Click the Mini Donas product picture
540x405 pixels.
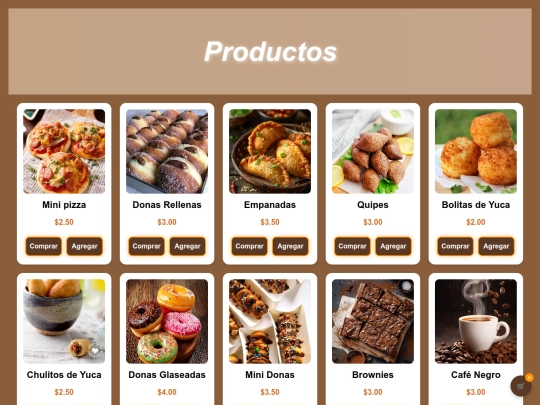click(x=270, y=321)
